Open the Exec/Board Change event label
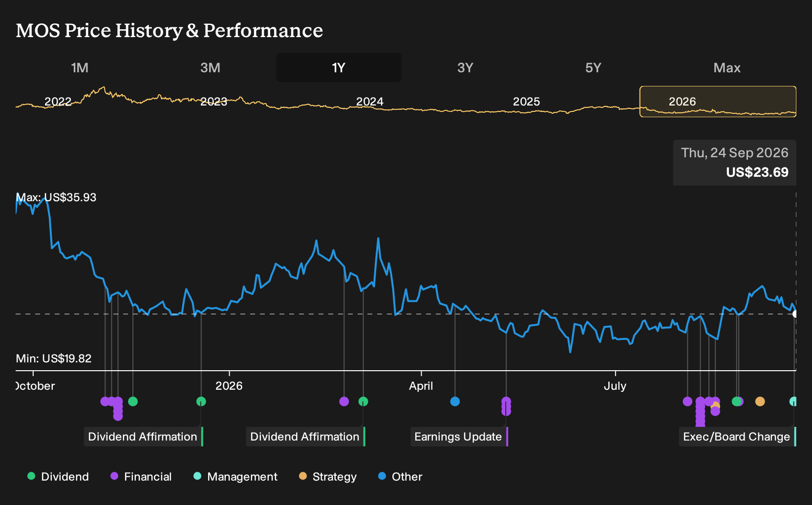 coord(737,437)
